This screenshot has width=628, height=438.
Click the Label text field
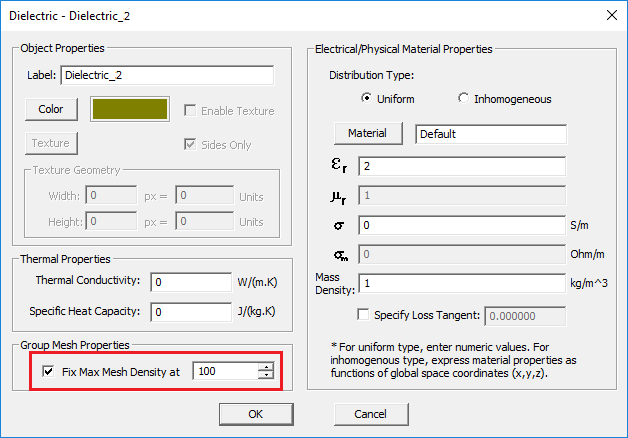pyautogui.click(x=167, y=75)
